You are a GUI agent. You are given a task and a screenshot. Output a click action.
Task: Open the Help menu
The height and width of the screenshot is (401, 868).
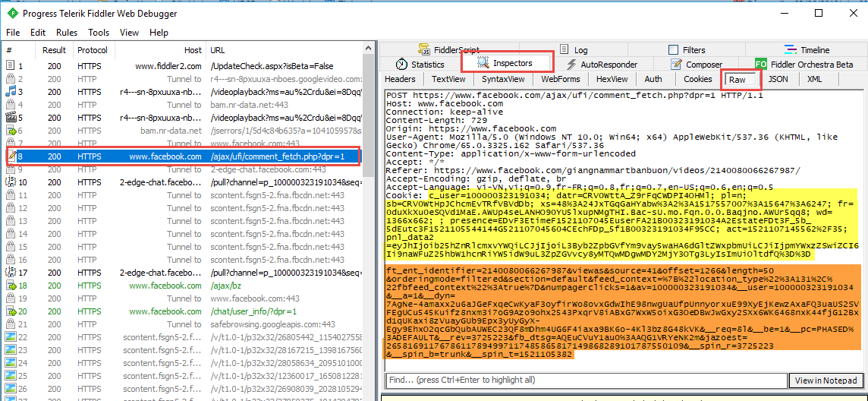[x=159, y=33]
